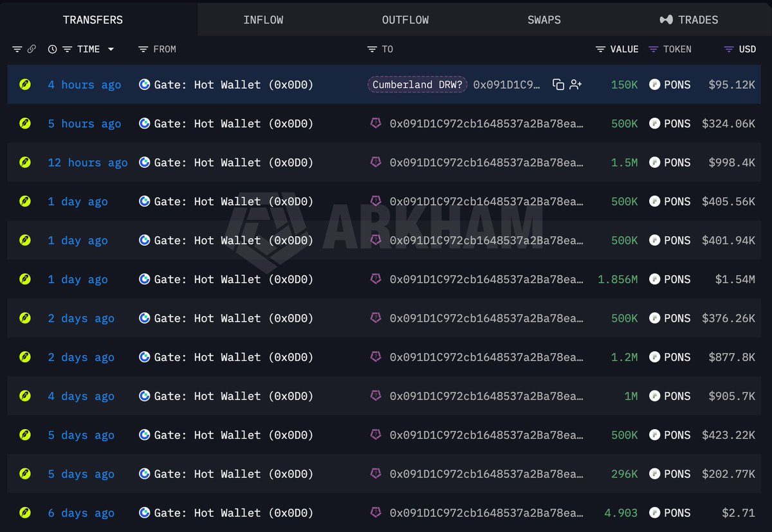
Task: Open the '4 hours ago' transaction link
Action: (x=84, y=84)
